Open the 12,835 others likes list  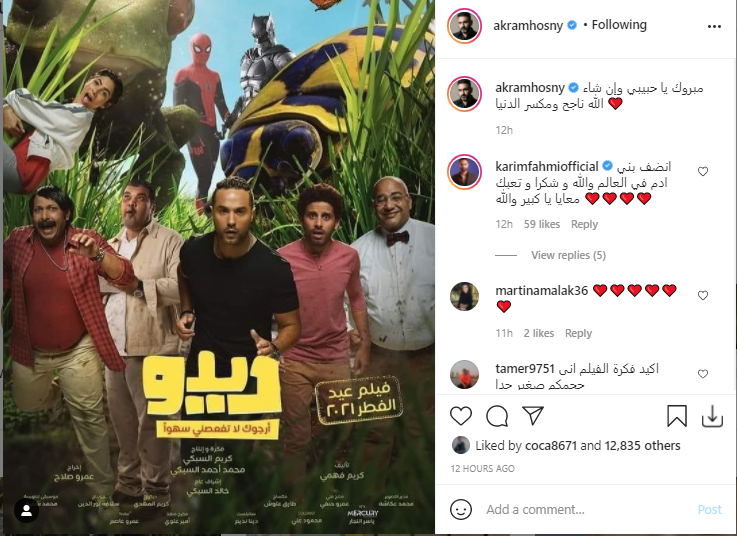tap(643, 446)
